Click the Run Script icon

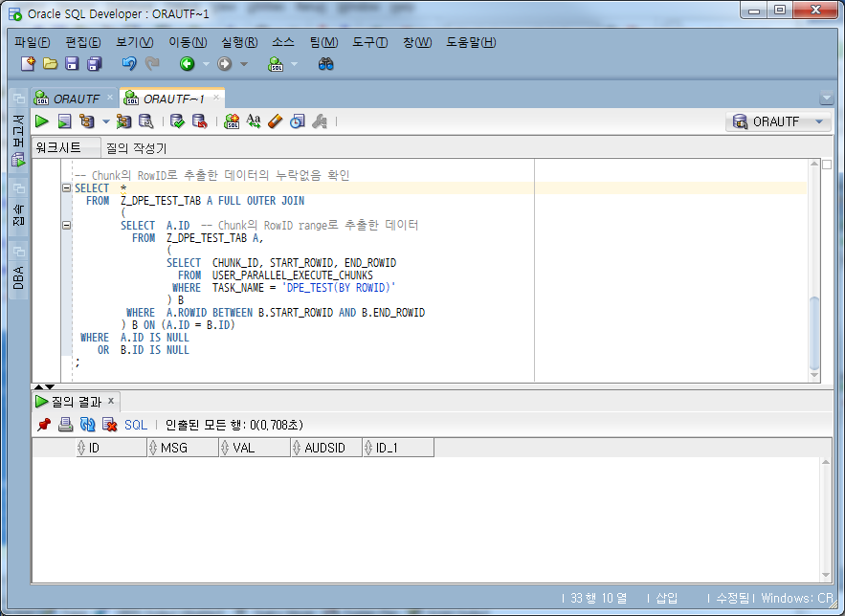[65, 121]
